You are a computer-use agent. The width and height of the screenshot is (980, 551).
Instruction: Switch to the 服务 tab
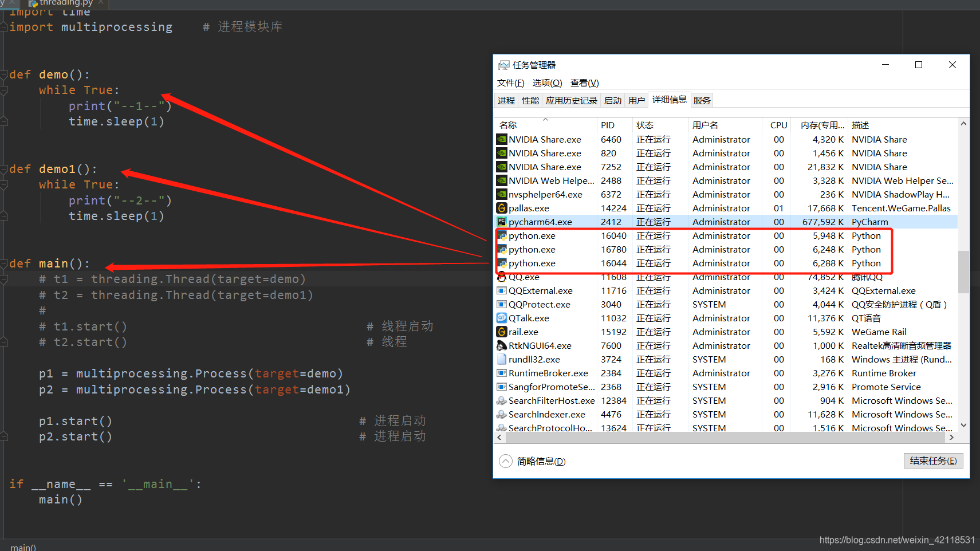click(702, 100)
